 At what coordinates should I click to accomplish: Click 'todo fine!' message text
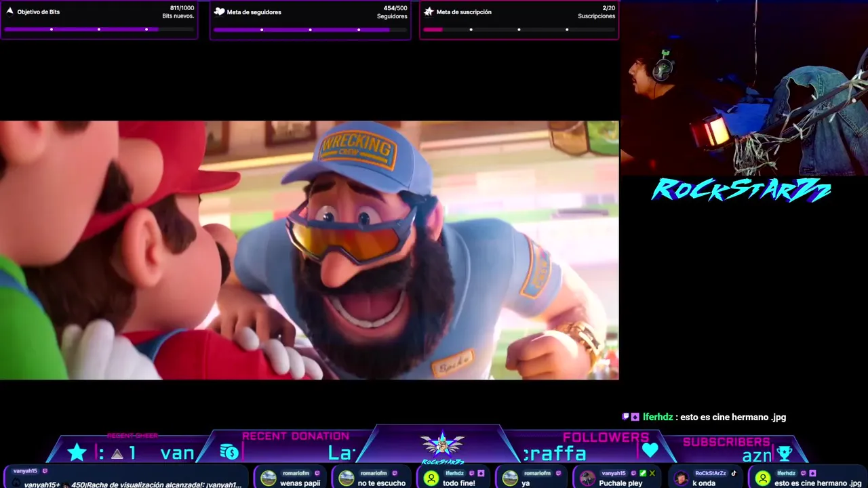tap(460, 483)
